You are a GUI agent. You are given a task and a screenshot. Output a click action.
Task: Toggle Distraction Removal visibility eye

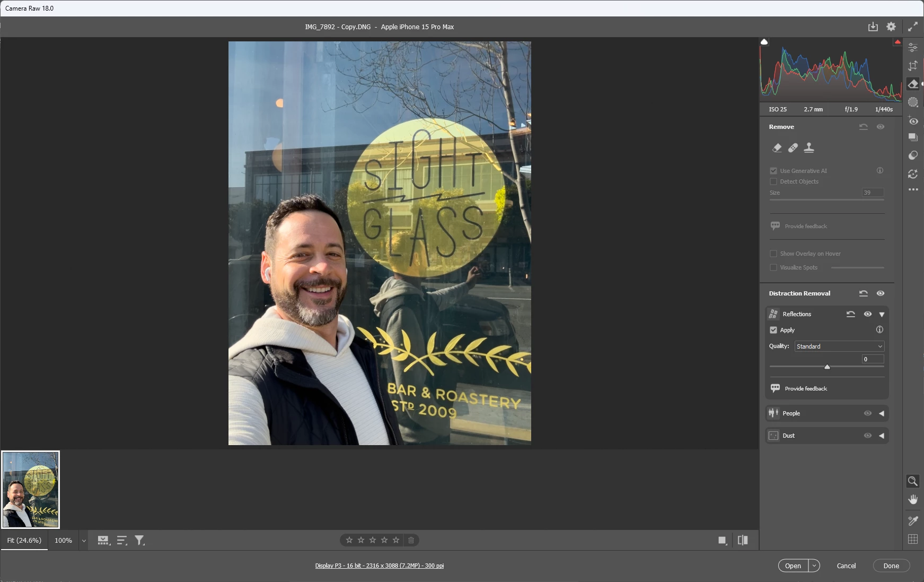881,293
